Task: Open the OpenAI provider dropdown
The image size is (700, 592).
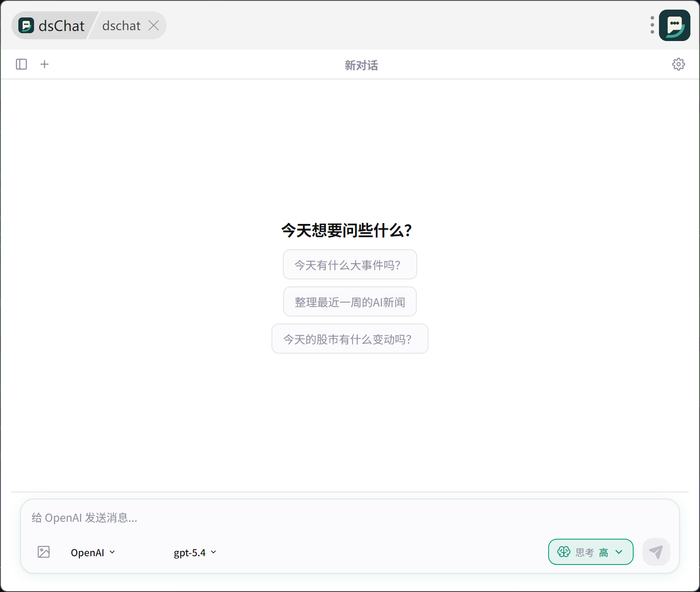Action: click(x=93, y=552)
